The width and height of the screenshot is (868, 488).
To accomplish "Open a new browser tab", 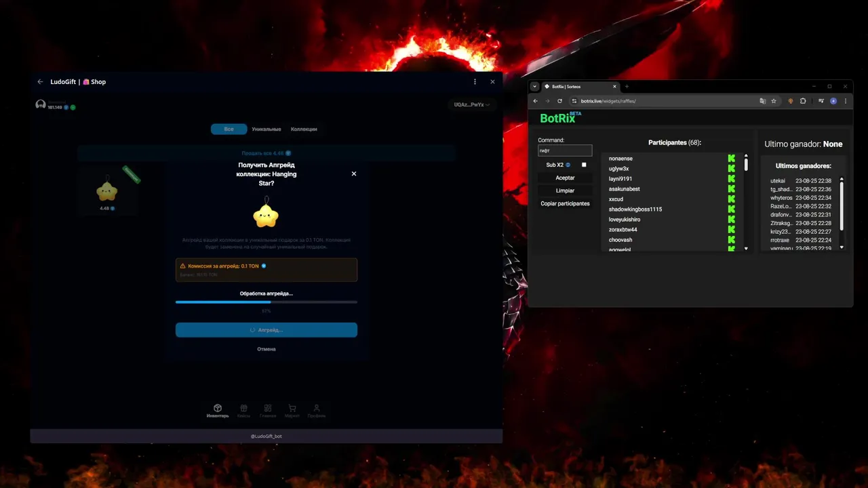I will [x=627, y=87].
